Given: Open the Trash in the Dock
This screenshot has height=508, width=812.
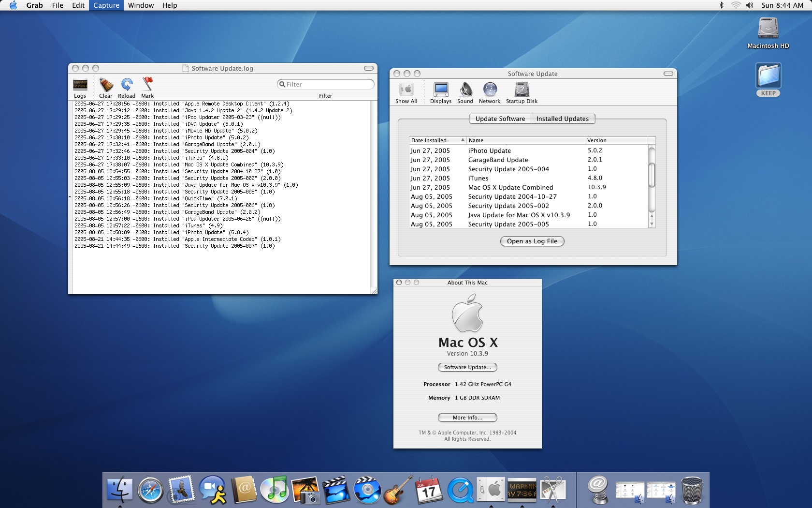Looking at the screenshot, I should click(692, 490).
